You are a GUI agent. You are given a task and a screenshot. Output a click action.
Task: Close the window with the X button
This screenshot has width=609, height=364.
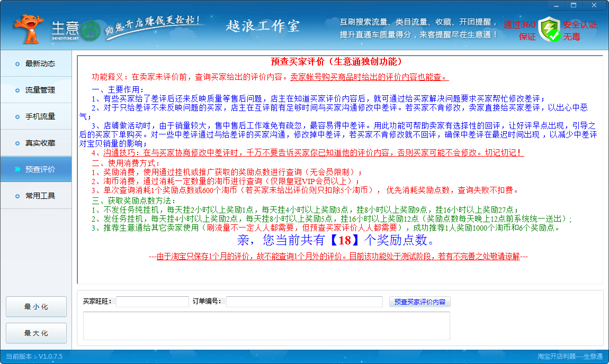point(594,5)
